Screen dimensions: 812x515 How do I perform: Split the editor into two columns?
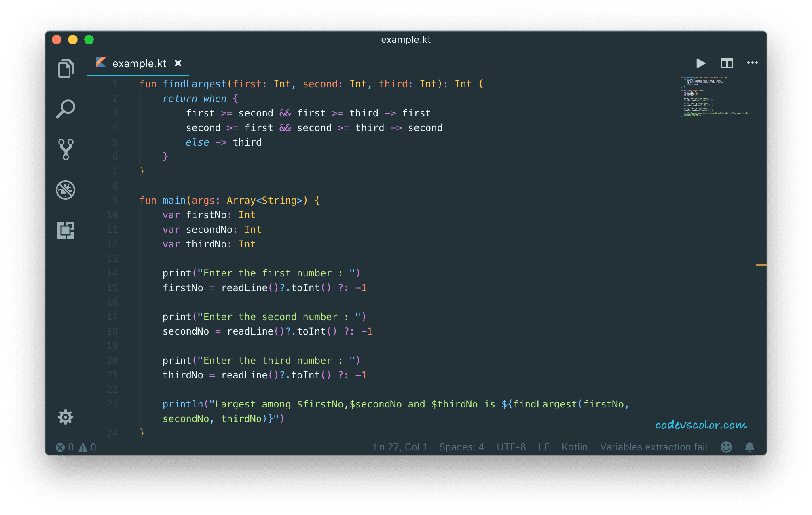(727, 63)
